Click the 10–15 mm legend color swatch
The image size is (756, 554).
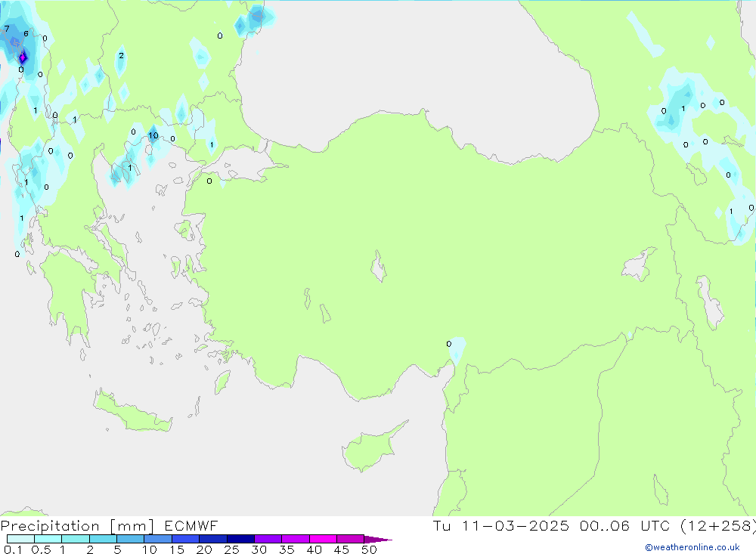(x=158, y=539)
